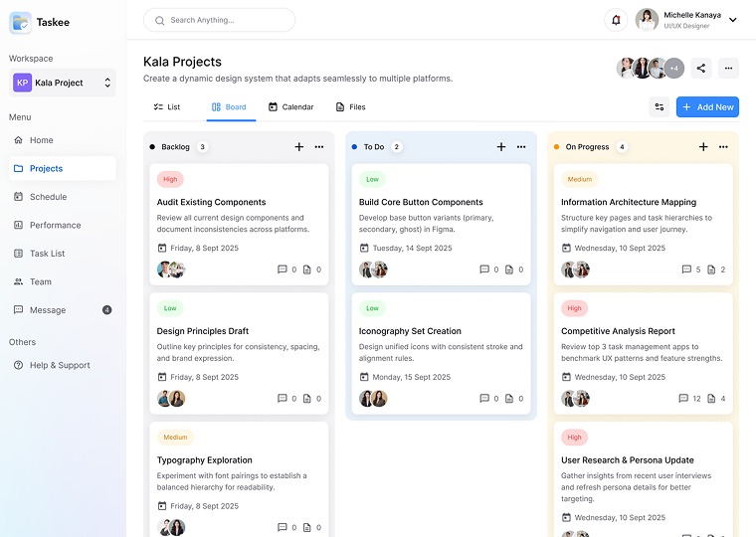This screenshot has width=756, height=537.
Task: Open To Do column options menu
Action: click(x=521, y=147)
